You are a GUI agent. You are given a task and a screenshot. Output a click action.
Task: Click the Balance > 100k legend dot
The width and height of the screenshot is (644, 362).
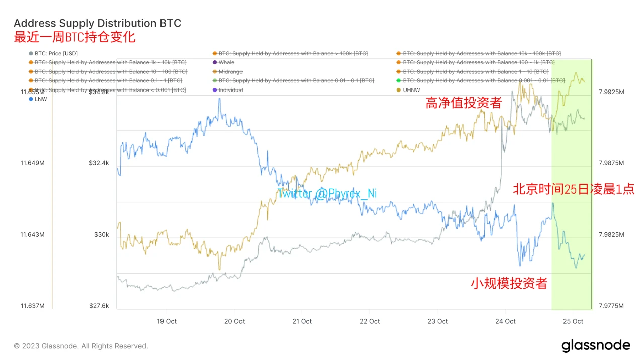tap(214, 53)
